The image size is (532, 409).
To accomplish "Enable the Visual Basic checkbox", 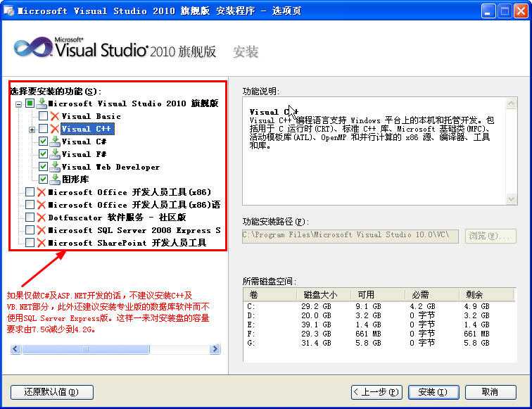I will click(x=43, y=116).
